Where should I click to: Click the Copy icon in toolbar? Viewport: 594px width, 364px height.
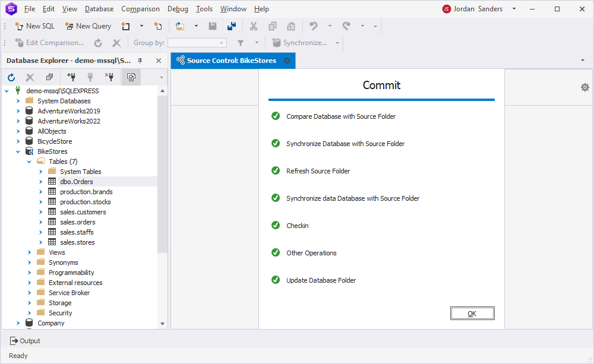(x=273, y=26)
